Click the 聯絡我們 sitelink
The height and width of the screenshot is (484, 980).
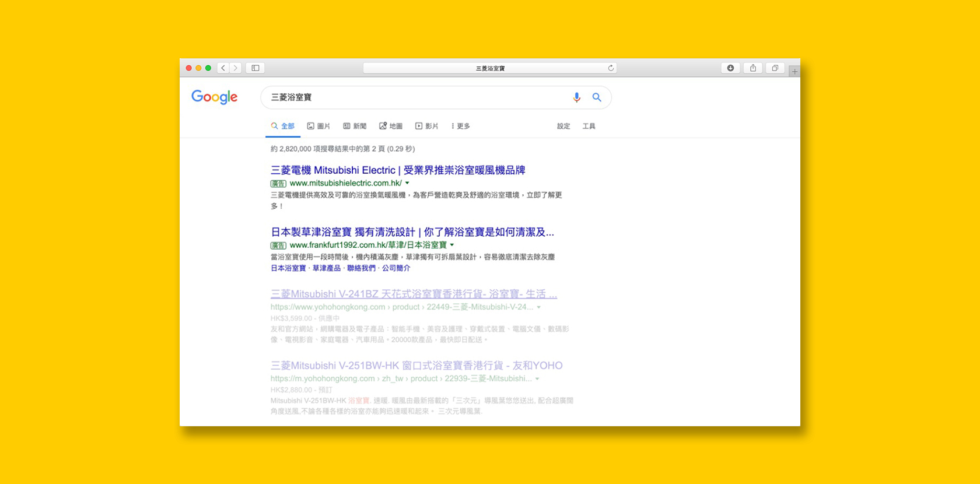click(x=362, y=268)
